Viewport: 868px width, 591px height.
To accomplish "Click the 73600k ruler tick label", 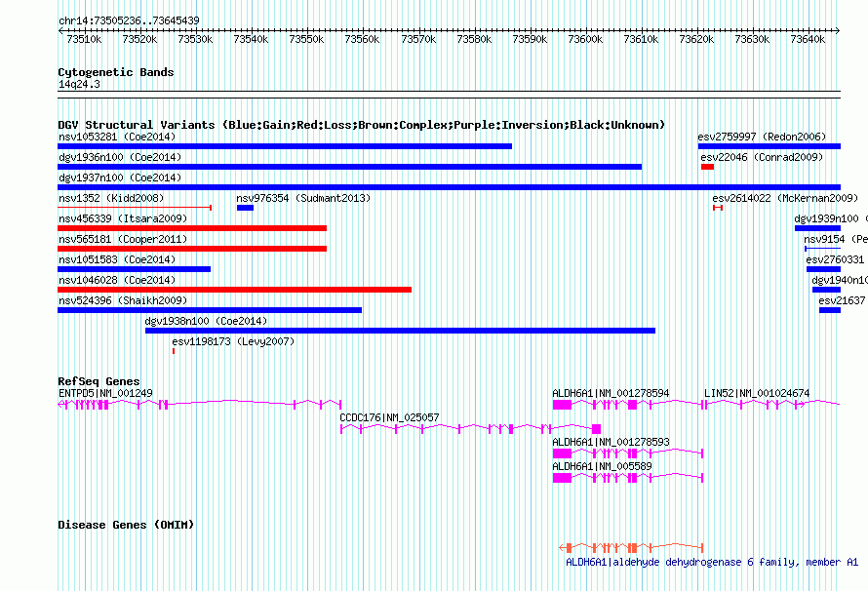I will [585, 39].
